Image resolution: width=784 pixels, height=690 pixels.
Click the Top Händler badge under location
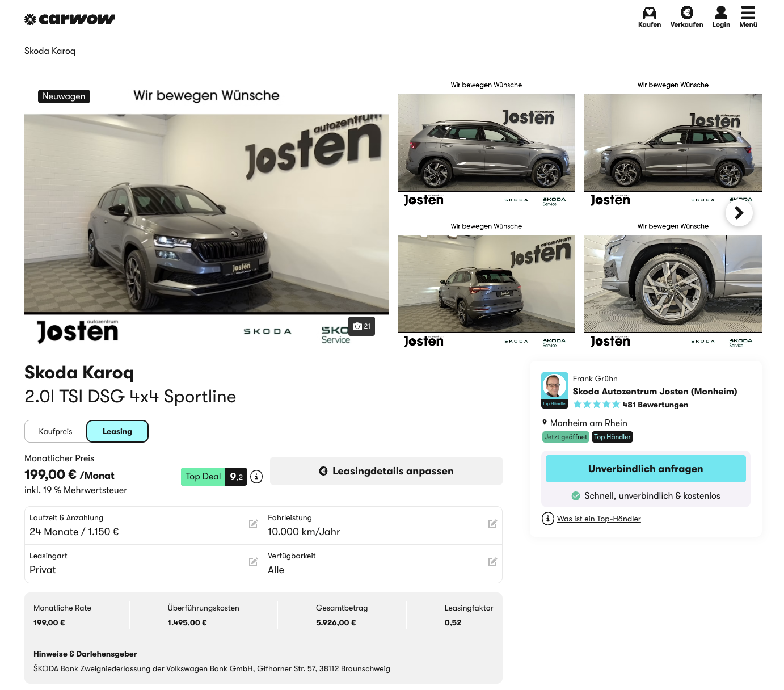pos(612,437)
